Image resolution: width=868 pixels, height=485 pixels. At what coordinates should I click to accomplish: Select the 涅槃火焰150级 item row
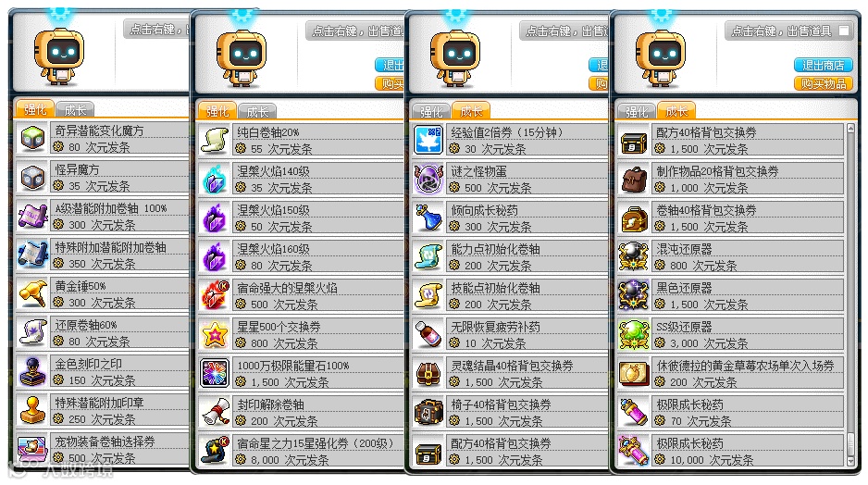(302, 218)
